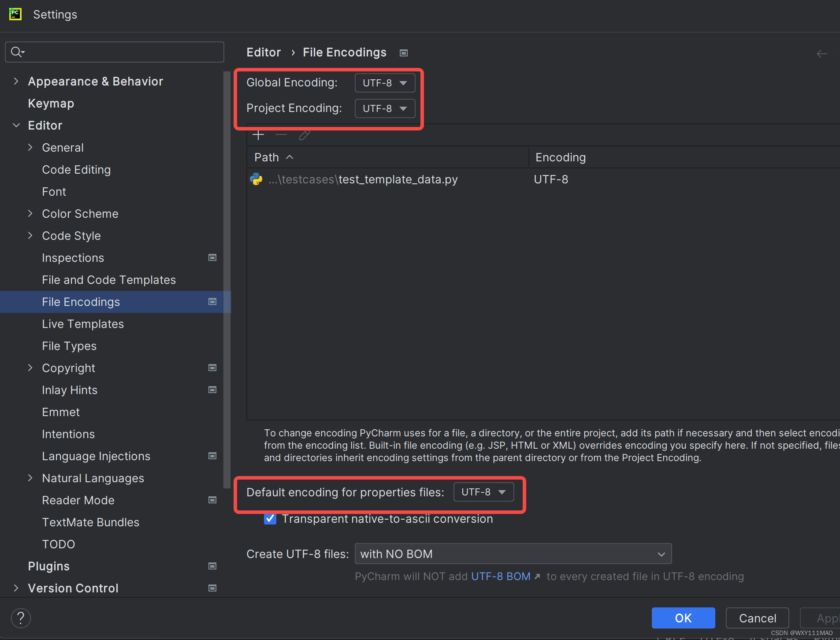This screenshot has height=640, width=840.
Task: Click the OK button
Action: [x=683, y=618]
